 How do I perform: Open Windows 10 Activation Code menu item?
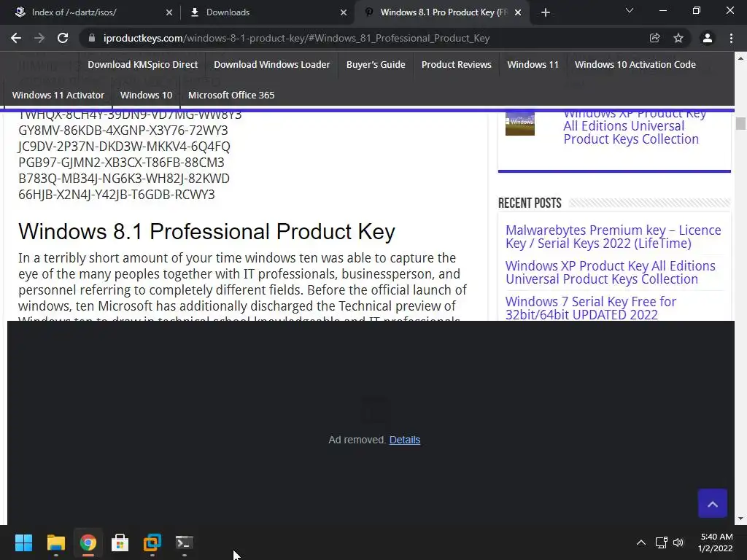coord(635,64)
